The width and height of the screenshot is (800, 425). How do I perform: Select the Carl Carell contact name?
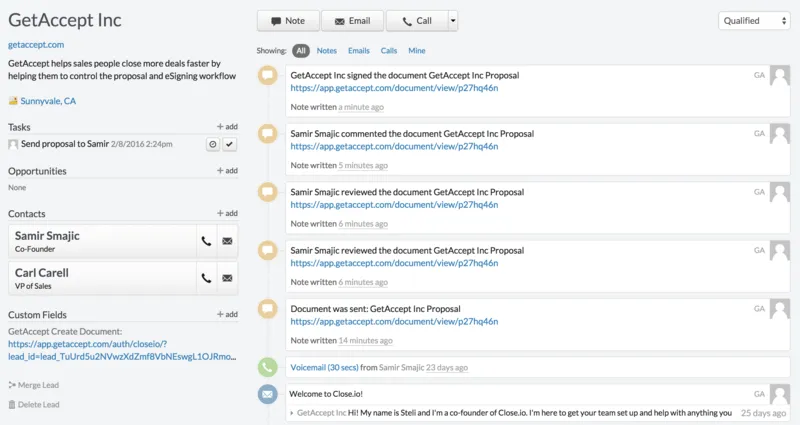point(41,273)
